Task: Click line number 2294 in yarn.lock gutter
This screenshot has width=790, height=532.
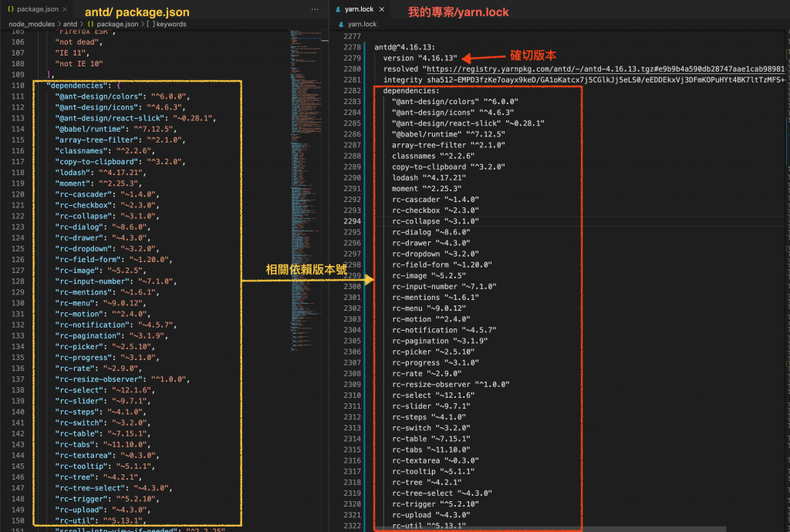Action: [x=352, y=221]
